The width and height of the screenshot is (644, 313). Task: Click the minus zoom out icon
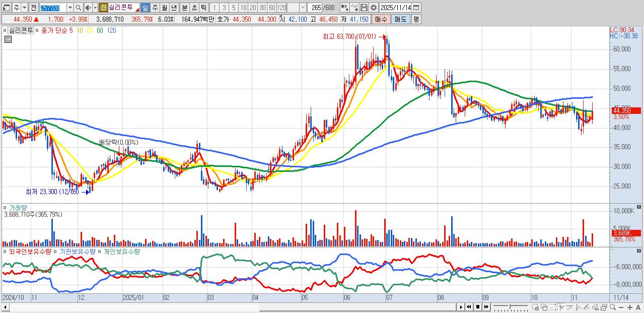pos(621,307)
